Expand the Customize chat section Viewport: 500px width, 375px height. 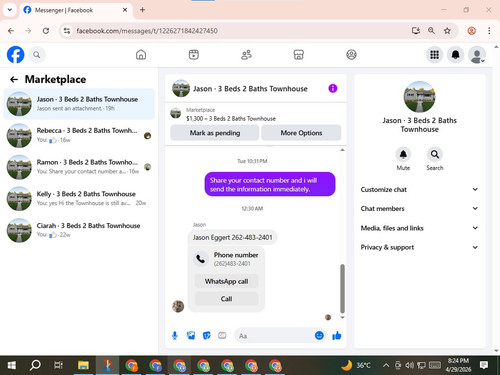coord(419,189)
